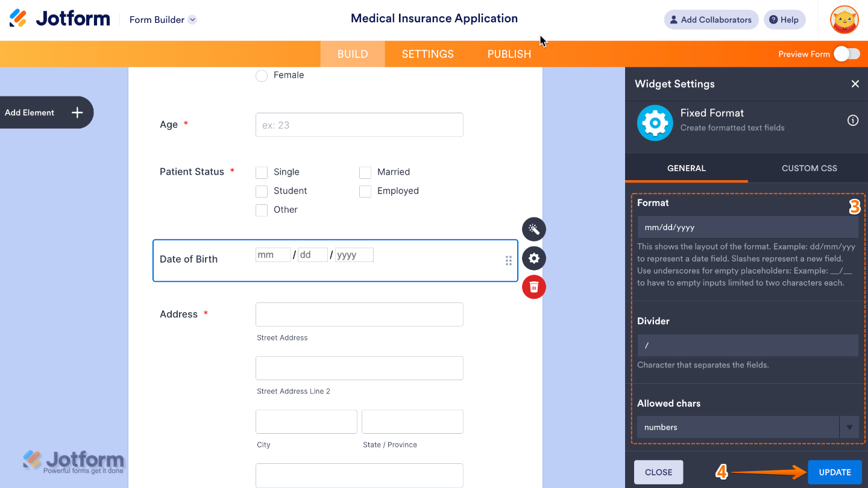The height and width of the screenshot is (488, 868).
Task: Click the Format text input field
Action: tap(747, 228)
